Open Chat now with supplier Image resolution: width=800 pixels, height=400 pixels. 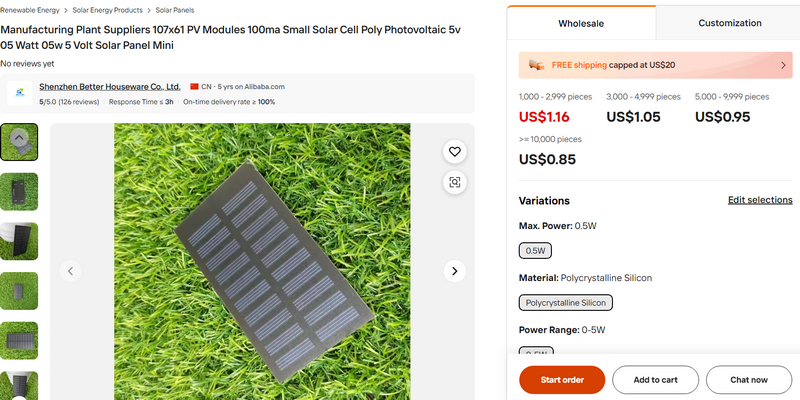coord(748,380)
